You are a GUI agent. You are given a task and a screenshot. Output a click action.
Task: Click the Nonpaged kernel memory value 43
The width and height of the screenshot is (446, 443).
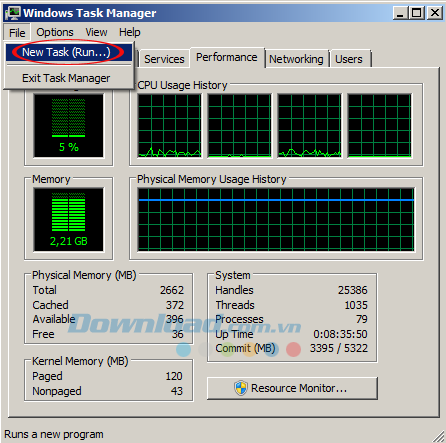pos(177,391)
